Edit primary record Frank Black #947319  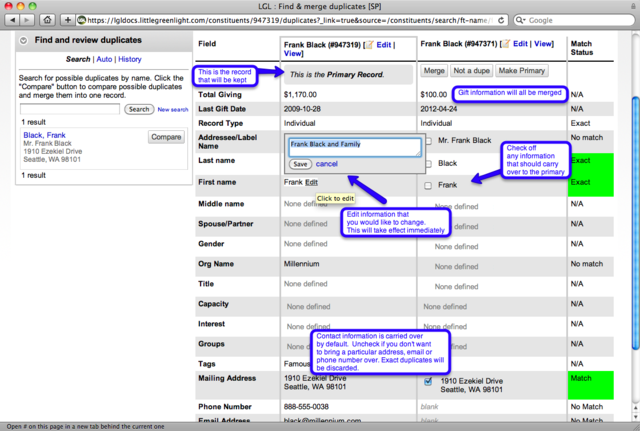pyautogui.click(x=384, y=45)
